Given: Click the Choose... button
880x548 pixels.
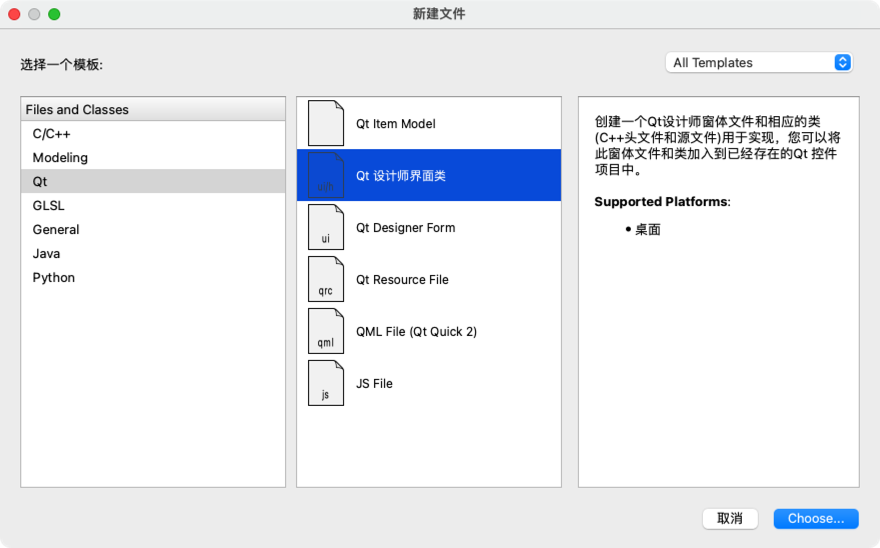Looking at the screenshot, I should [x=815, y=518].
